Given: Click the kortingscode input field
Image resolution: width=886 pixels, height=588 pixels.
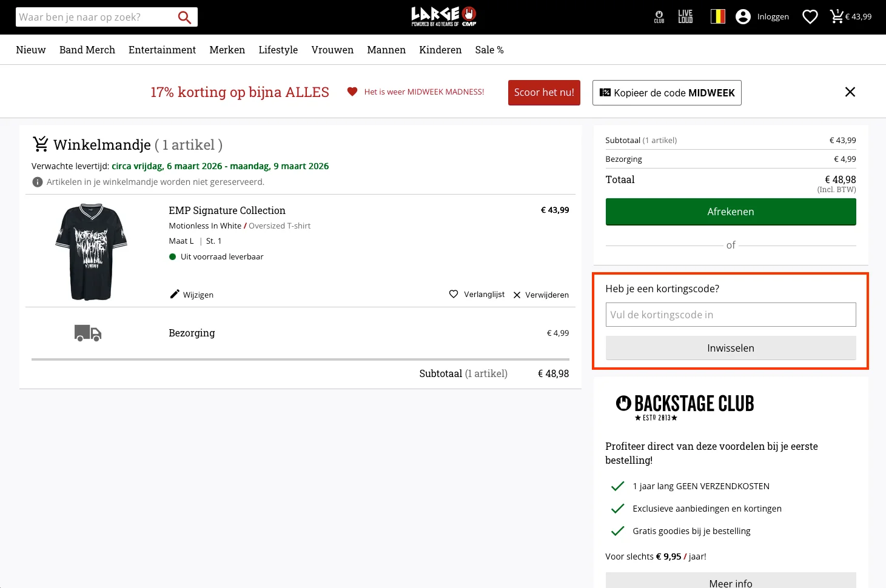Looking at the screenshot, I should 730,315.
